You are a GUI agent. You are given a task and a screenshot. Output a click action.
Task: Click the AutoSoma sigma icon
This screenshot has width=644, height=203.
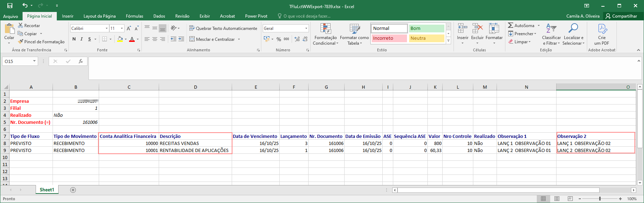click(510, 25)
